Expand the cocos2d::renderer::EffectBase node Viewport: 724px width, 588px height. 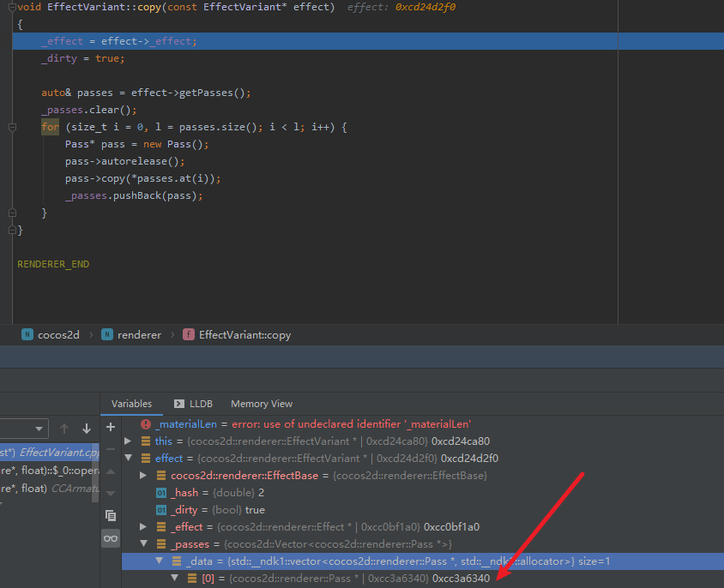click(x=143, y=476)
